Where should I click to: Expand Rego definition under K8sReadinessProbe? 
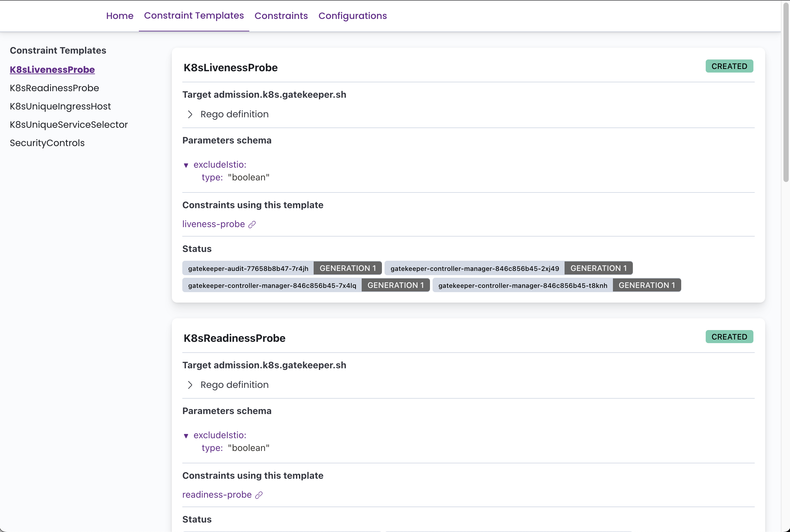[x=190, y=385]
